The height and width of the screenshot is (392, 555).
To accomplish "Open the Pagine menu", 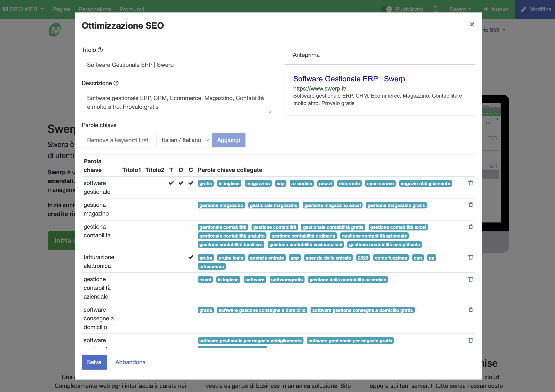I will pos(61,9).
